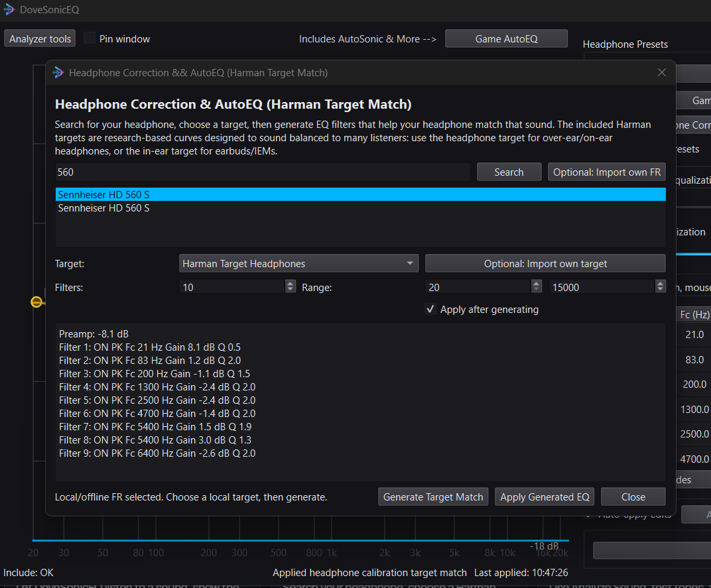The width and height of the screenshot is (711, 588).
Task: Click the DoveSonicEQ app logo icon
Action: [x=9, y=9]
